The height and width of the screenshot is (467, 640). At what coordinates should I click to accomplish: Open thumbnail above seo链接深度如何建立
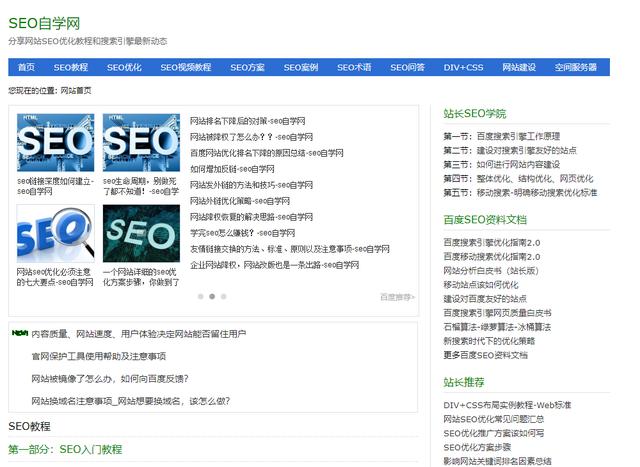pyautogui.click(x=56, y=142)
